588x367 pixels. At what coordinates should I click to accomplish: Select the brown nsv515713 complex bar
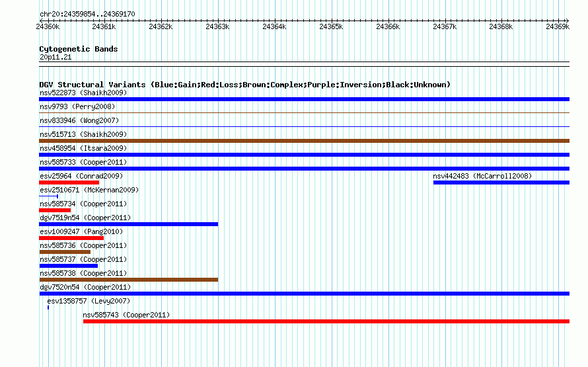tap(304, 141)
